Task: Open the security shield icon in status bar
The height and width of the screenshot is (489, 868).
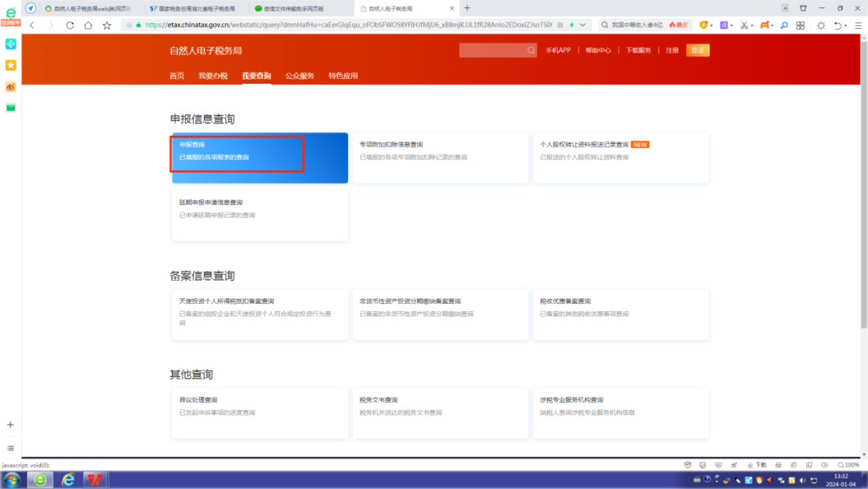Action: coord(687,465)
